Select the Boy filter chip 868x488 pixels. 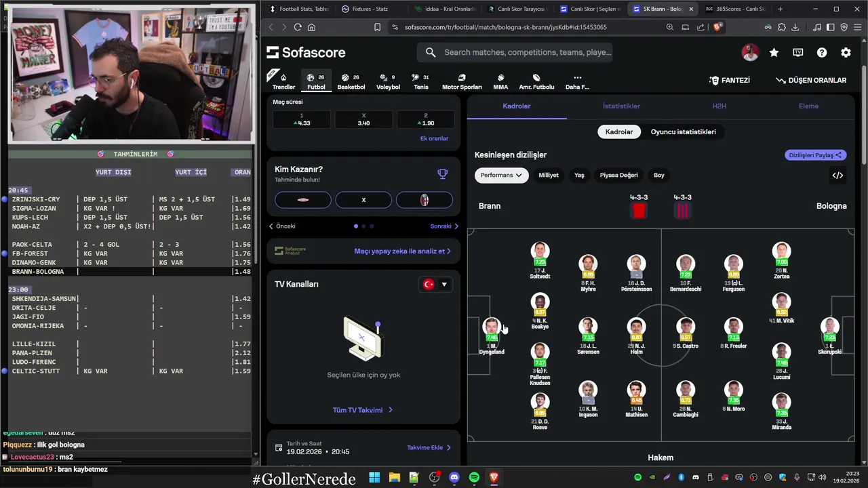pos(659,175)
